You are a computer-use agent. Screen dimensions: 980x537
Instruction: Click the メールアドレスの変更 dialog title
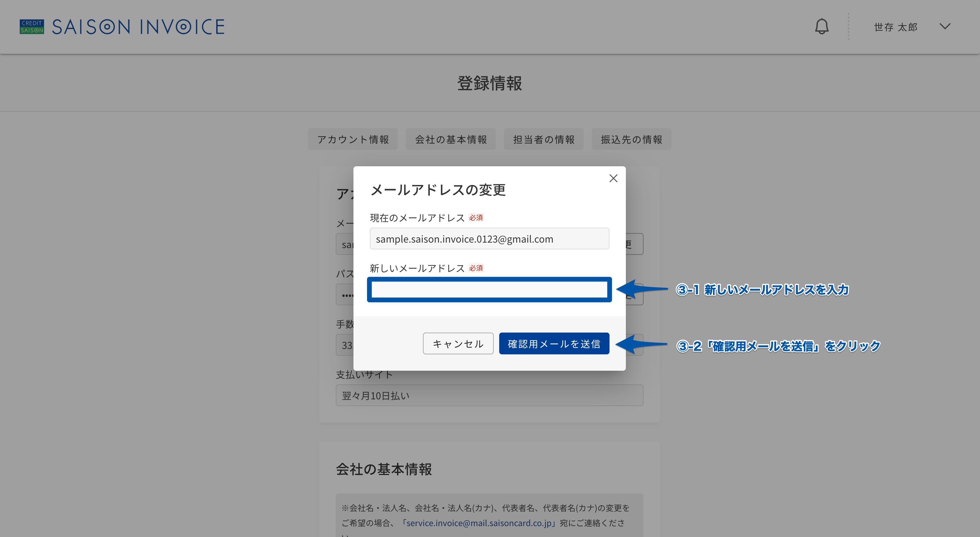pos(438,189)
